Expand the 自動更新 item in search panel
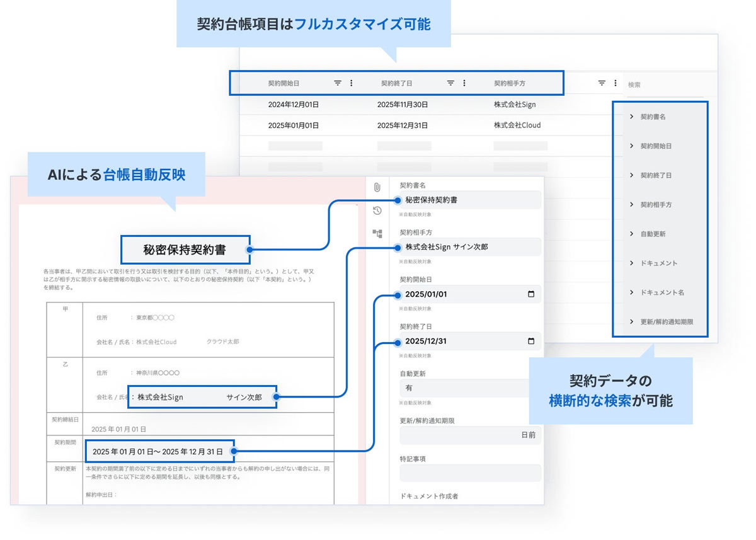Viewport: 756px width, 540px height. (632, 234)
